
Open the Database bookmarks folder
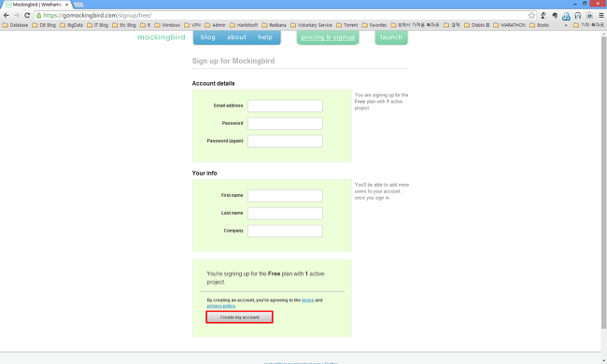pos(16,25)
